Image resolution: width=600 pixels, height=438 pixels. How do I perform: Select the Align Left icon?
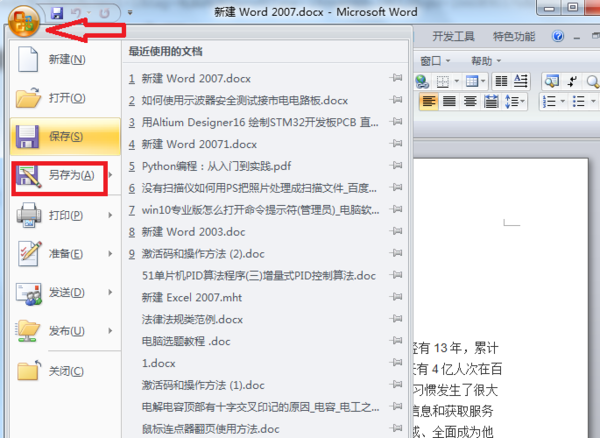pyautogui.click(x=429, y=101)
